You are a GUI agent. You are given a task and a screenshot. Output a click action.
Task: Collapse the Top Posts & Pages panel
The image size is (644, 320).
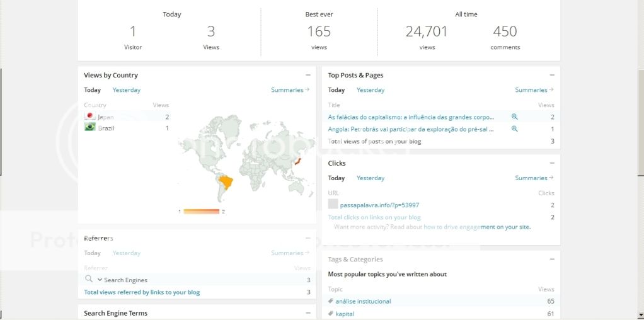(x=551, y=75)
